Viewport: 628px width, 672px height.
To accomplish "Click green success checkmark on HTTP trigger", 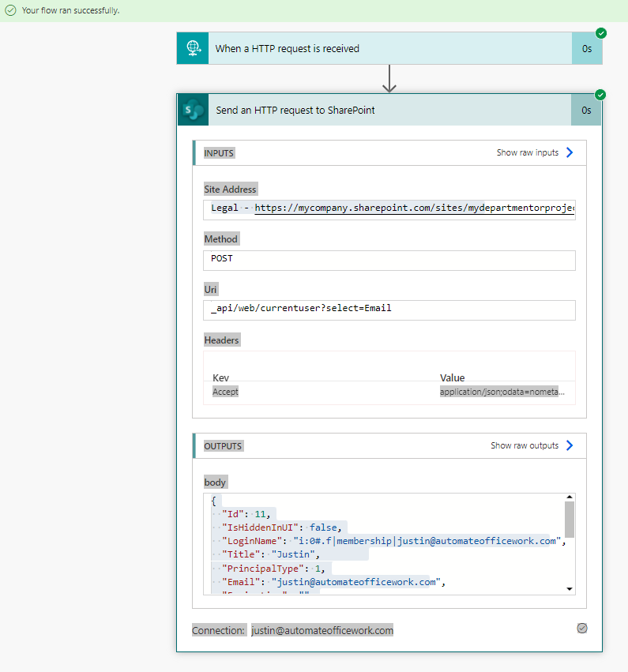I will (601, 33).
